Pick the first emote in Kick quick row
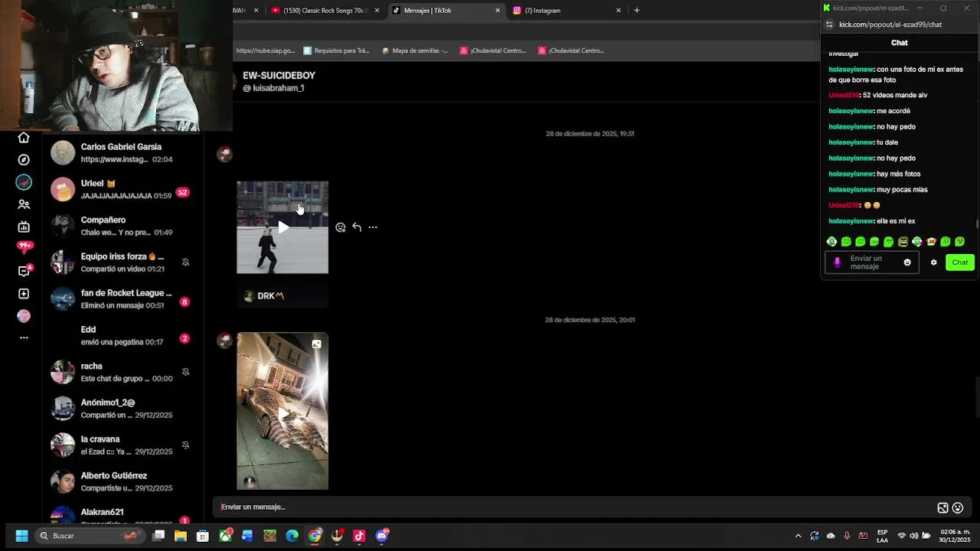 831,242
